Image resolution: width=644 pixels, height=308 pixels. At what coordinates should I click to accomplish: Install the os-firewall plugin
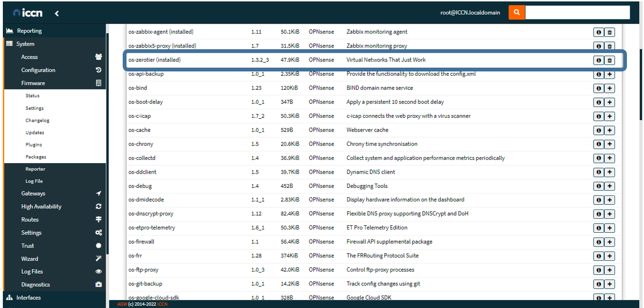(x=610, y=242)
